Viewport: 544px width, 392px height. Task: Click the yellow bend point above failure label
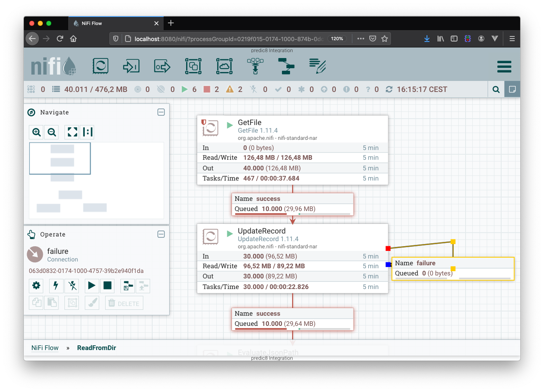pos(453,242)
